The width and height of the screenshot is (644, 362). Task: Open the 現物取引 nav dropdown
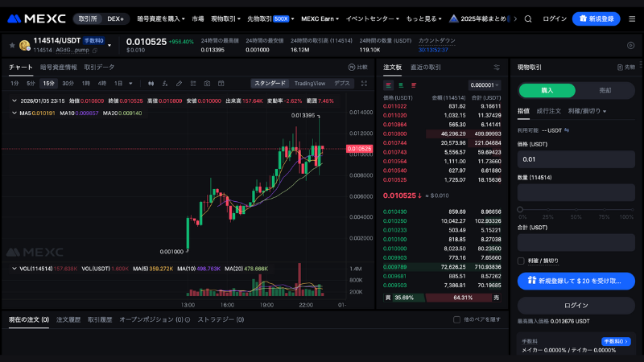click(225, 19)
